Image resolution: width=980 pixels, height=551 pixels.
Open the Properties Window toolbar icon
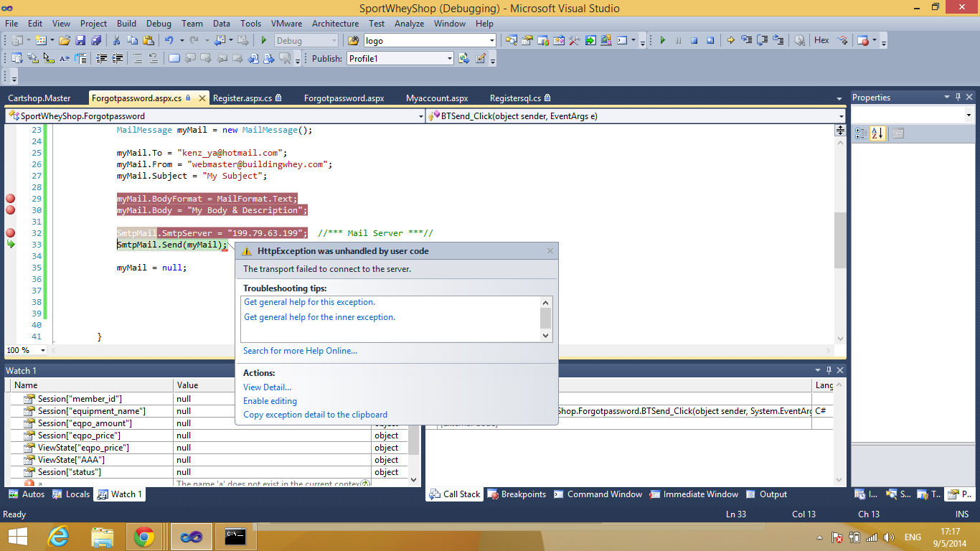point(527,41)
